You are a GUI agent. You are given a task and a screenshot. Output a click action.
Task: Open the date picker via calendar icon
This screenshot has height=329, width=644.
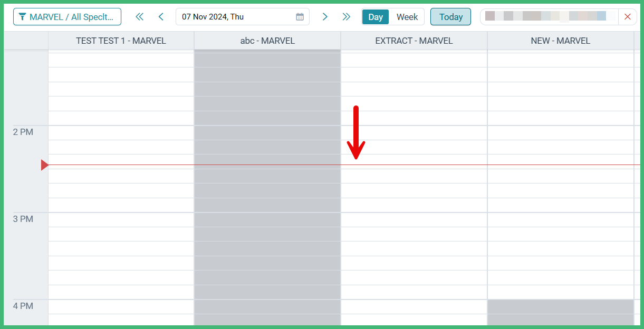point(300,16)
